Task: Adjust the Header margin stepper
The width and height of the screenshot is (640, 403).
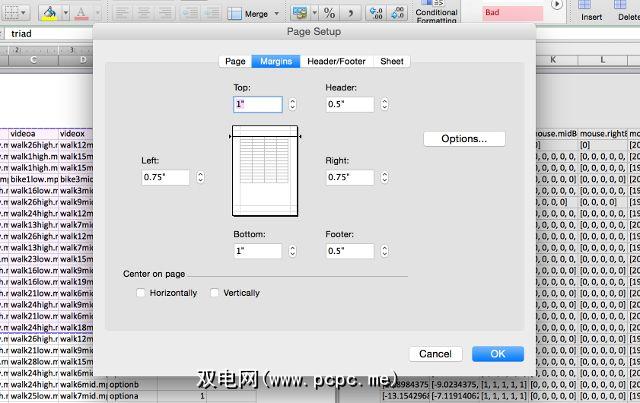Action: 384,105
